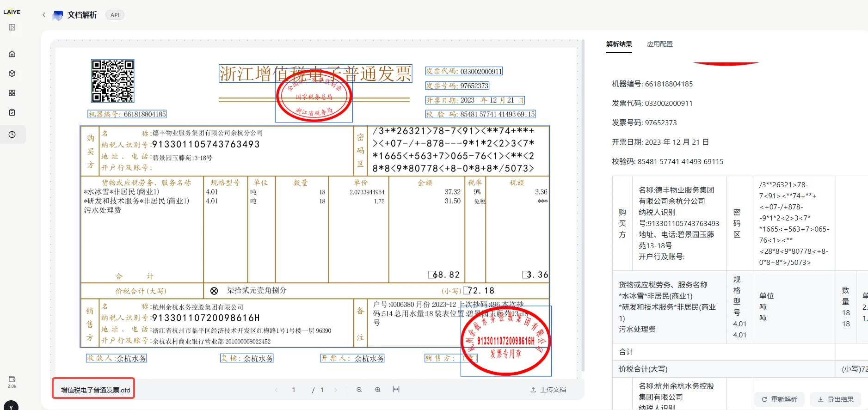Click the LAIYE logo
Viewport: 868px width, 410px height.
[x=12, y=12]
